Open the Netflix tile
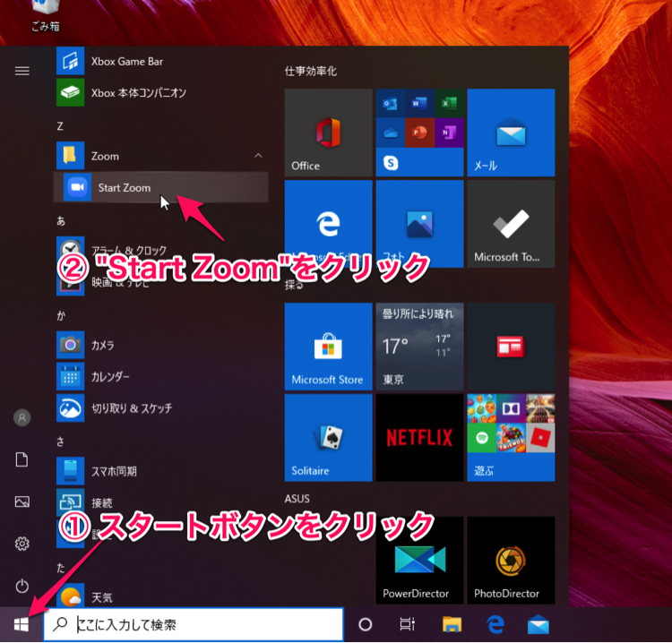The width and height of the screenshot is (672, 643). (x=419, y=438)
